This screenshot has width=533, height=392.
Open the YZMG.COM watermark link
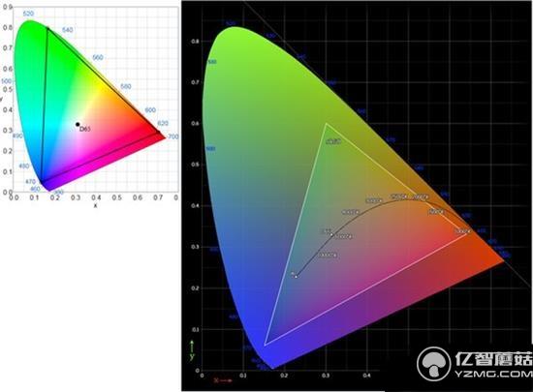click(x=493, y=374)
